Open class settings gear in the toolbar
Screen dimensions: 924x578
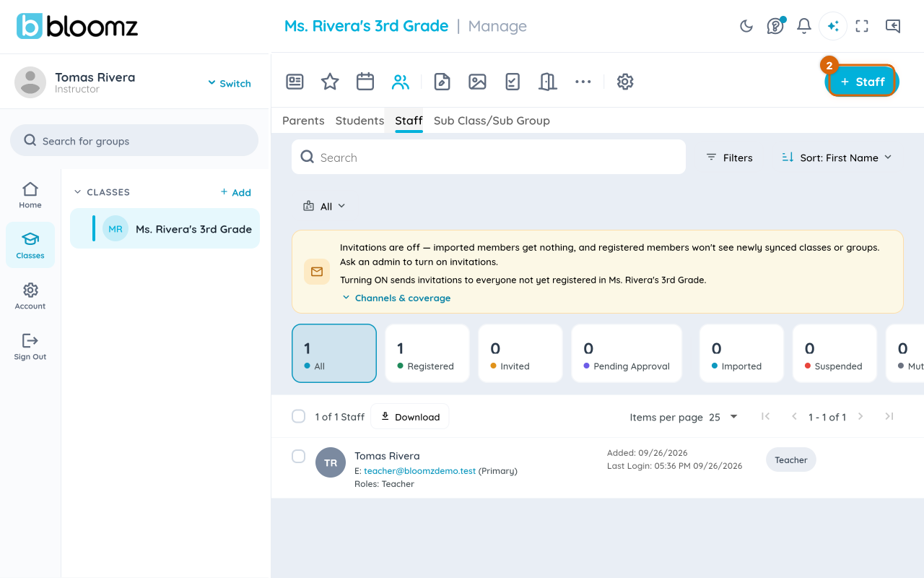[x=625, y=82]
